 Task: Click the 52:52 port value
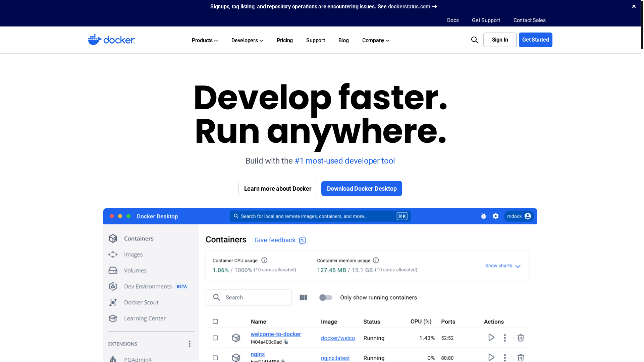tap(447, 338)
